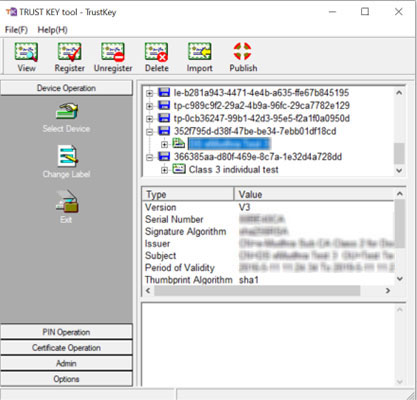Click the Type column header
Screen dimensions: 417x400
click(x=188, y=194)
